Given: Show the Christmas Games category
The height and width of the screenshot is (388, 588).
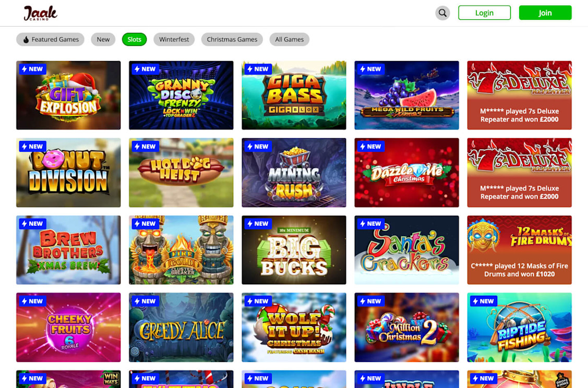Looking at the screenshot, I should pyautogui.click(x=232, y=39).
